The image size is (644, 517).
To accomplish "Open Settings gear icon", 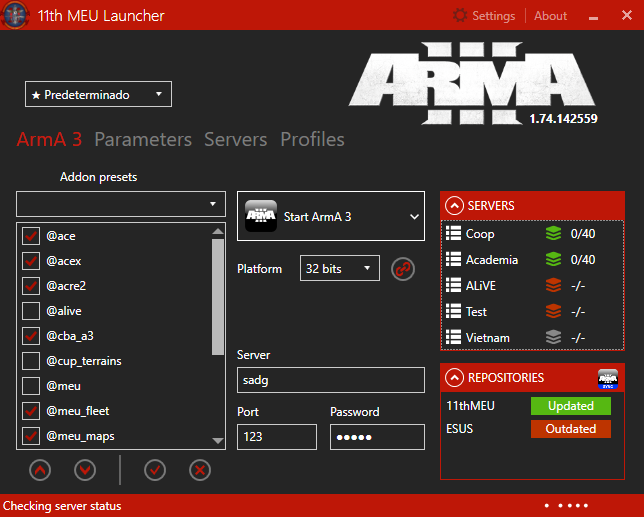I will [x=460, y=16].
